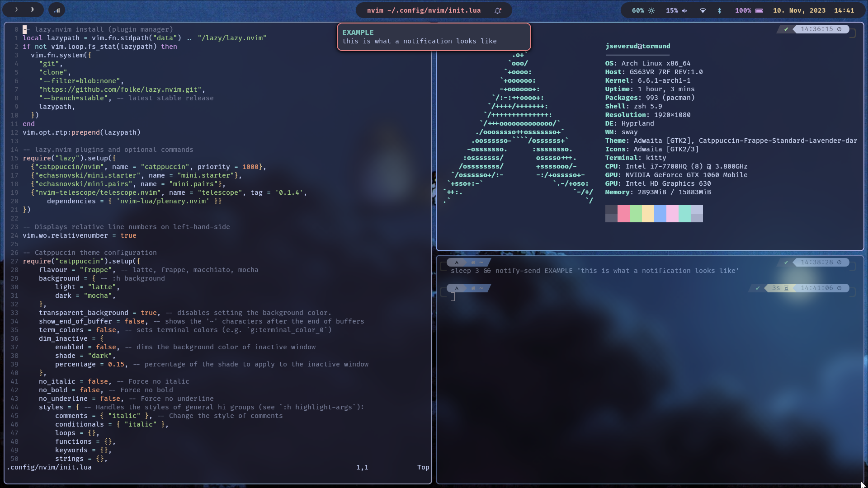Click the yellow swatch in neofetch palette

pyautogui.click(x=648, y=214)
